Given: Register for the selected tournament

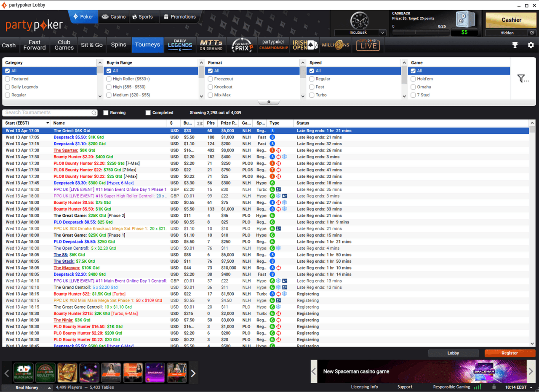Looking at the screenshot, I should (510, 353).
